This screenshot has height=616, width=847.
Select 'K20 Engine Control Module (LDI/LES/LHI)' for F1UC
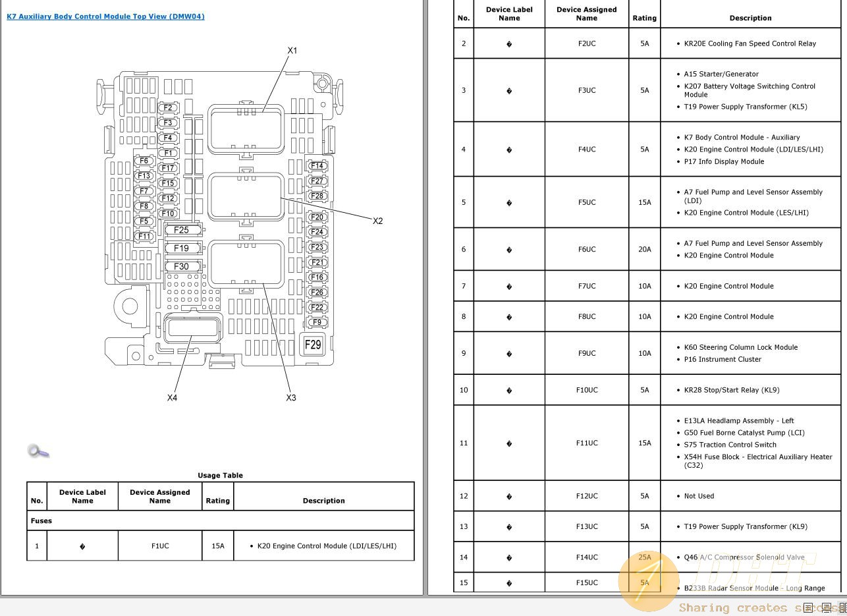[327, 546]
